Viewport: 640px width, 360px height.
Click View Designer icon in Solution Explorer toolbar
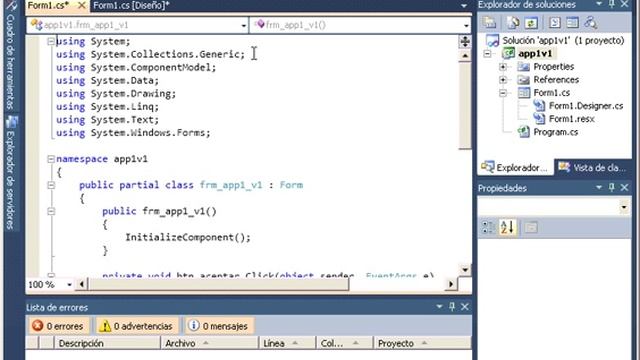[x=572, y=22]
